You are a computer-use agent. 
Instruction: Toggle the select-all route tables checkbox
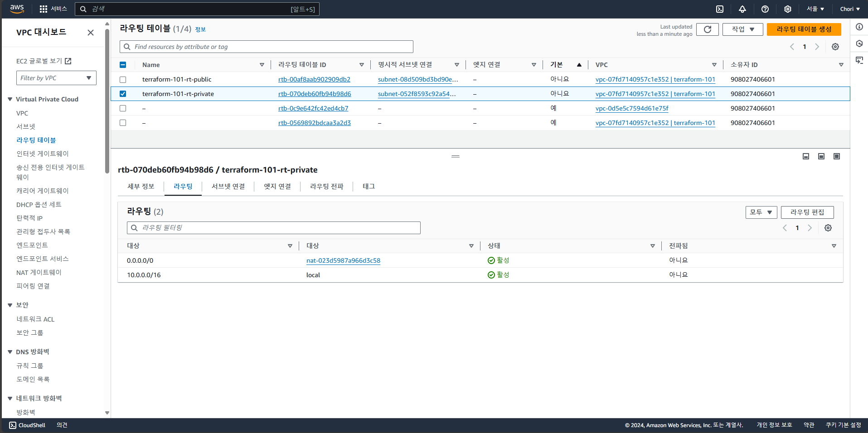(123, 65)
